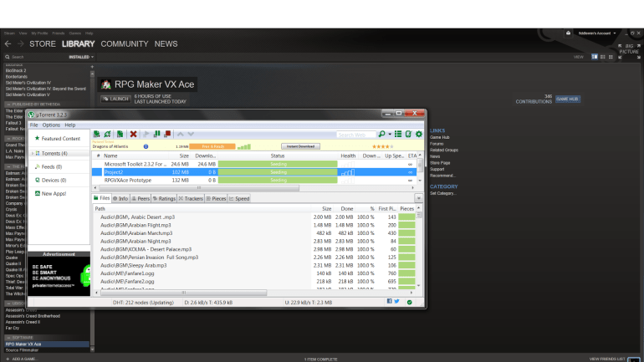Open the search engine dropdown arrow
The height and width of the screenshot is (362, 644).
coord(391,134)
